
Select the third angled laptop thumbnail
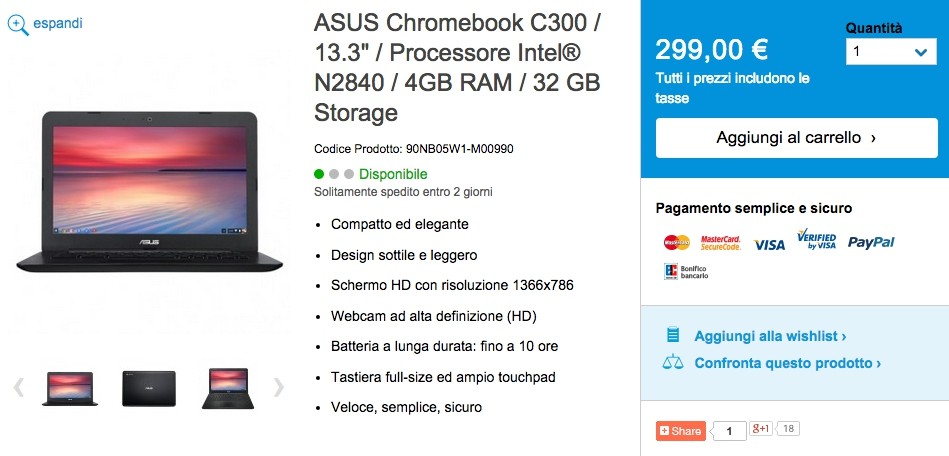[x=226, y=388]
